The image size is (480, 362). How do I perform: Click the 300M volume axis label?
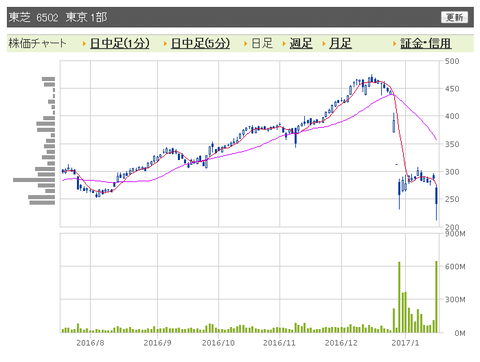point(455,299)
